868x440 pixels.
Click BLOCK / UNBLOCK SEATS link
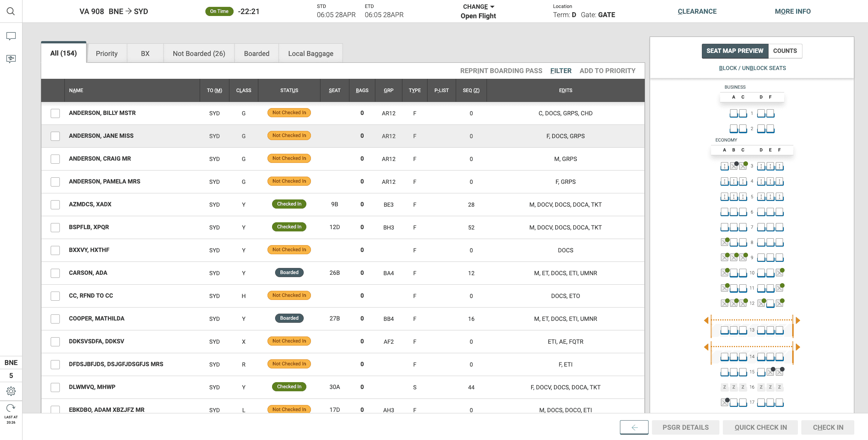coord(752,68)
